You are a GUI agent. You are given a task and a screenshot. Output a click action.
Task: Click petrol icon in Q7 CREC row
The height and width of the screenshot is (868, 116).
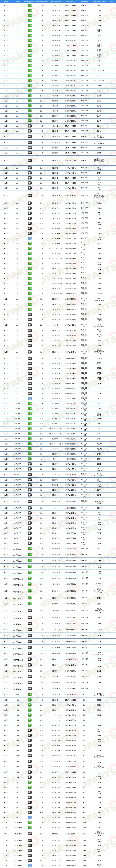(30, 787)
